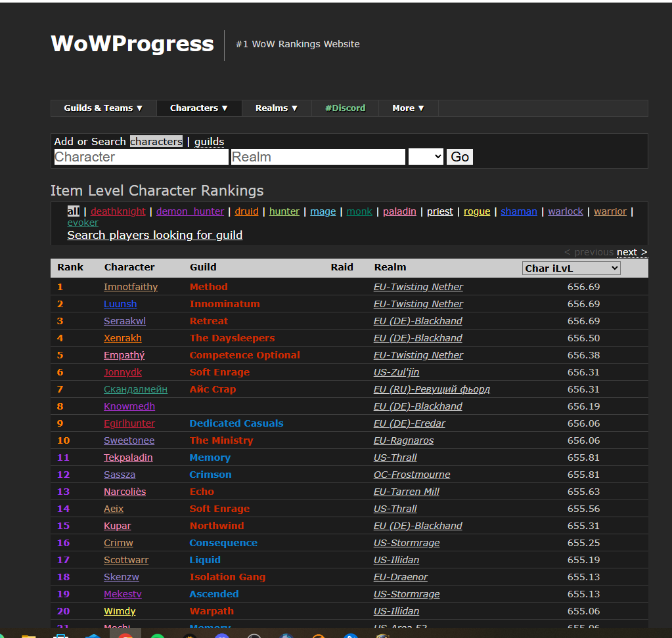This screenshot has height=638, width=672.
Task: Filter rankings by mage class
Action: click(x=323, y=211)
